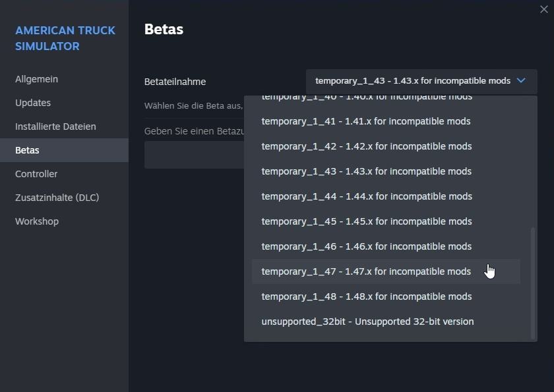Viewport: 554px width, 392px height.
Task: Open Zusatzinhalte (DLC) section
Action: (57, 198)
